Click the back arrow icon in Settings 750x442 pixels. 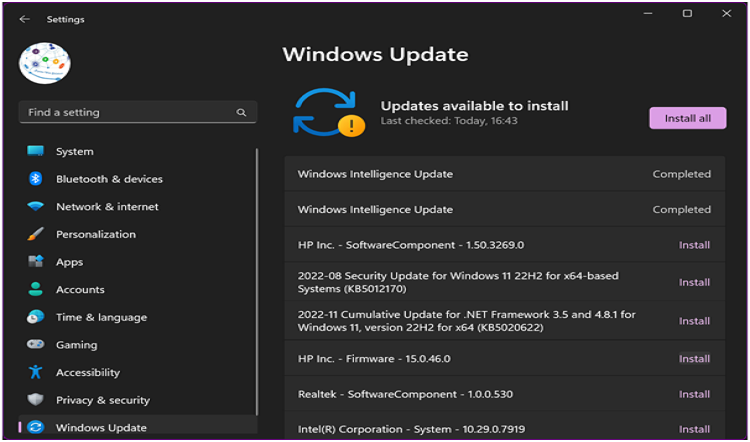pos(24,19)
